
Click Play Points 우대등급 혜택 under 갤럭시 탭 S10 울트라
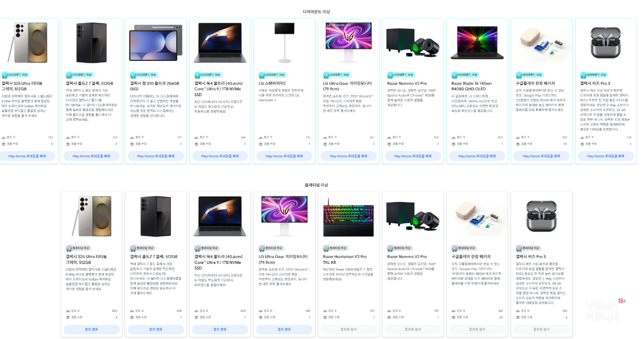tap(155, 156)
